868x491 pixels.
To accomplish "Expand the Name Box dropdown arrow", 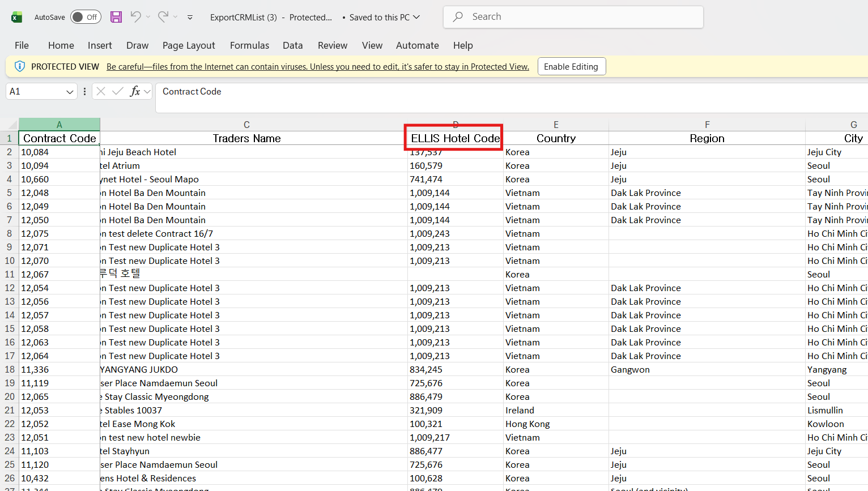I will pos(70,92).
